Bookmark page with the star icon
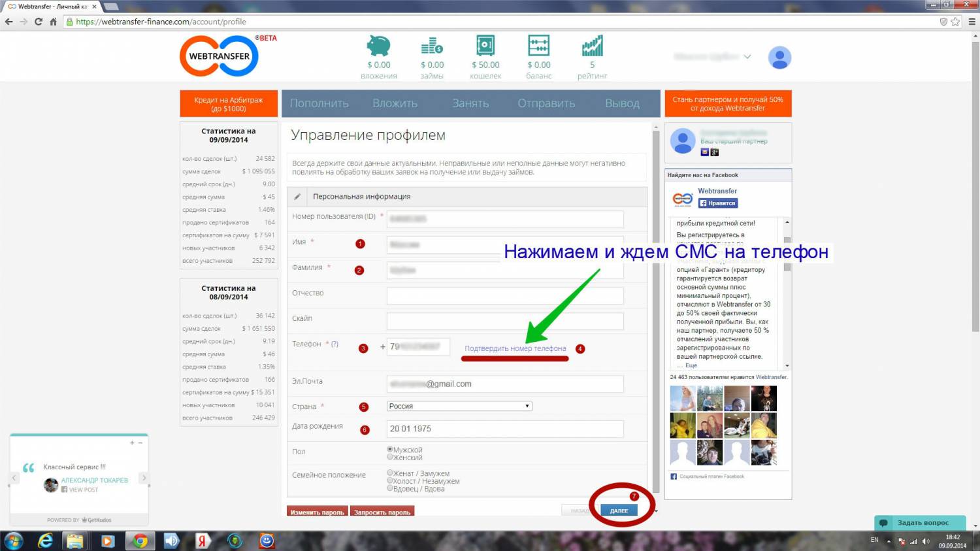 point(955,22)
